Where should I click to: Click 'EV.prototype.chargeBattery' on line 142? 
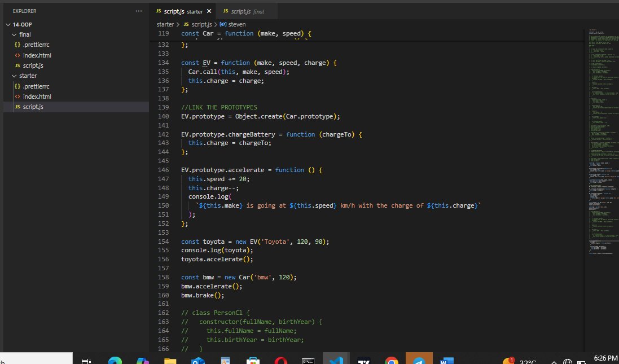tap(228, 134)
